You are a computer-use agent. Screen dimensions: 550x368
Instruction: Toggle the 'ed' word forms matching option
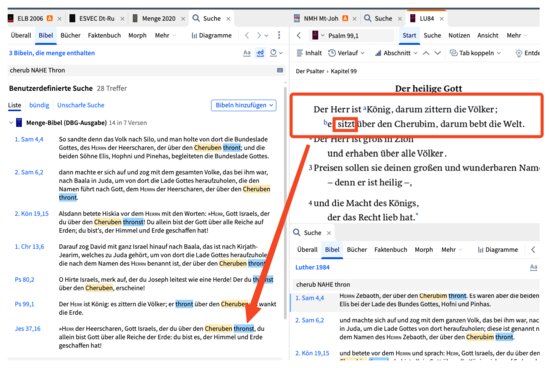[260, 53]
